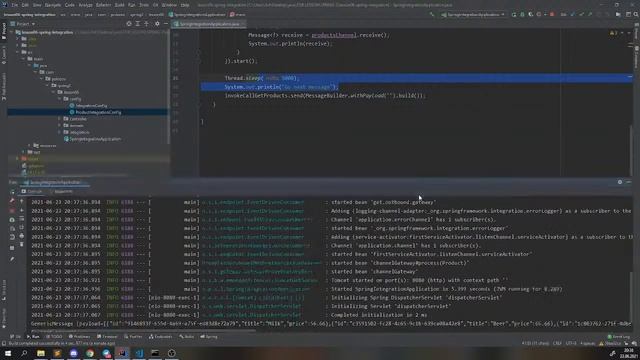
Task: Locate the open file in Project tree
Action: [129, 24]
